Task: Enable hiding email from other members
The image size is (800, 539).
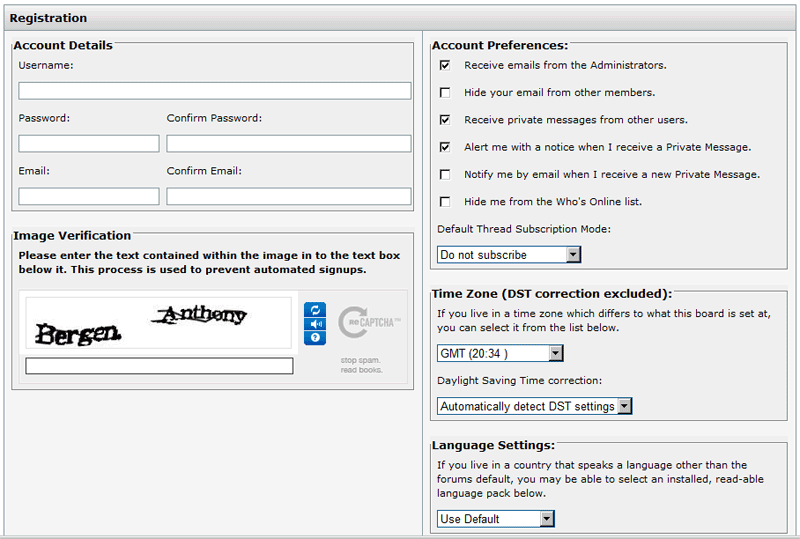Action: [x=445, y=93]
